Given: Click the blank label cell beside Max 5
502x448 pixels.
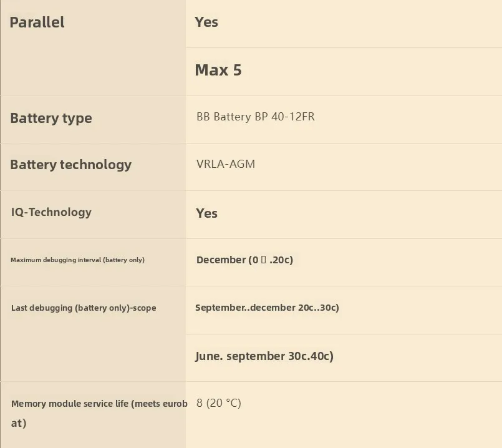Looking at the screenshot, I should pyautogui.click(x=92, y=71).
